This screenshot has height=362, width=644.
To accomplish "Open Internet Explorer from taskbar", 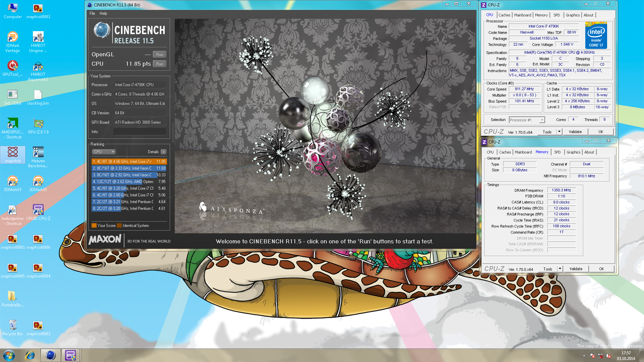I will pos(30,355).
